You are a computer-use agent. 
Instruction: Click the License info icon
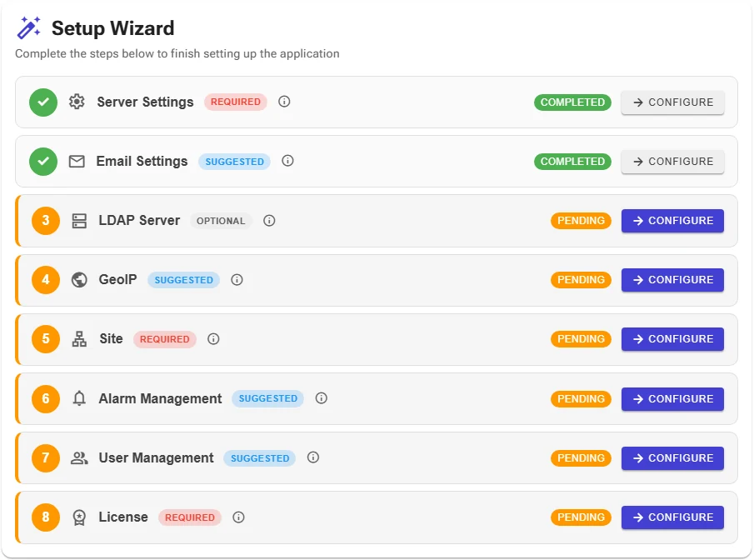pyautogui.click(x=238, y=517)
